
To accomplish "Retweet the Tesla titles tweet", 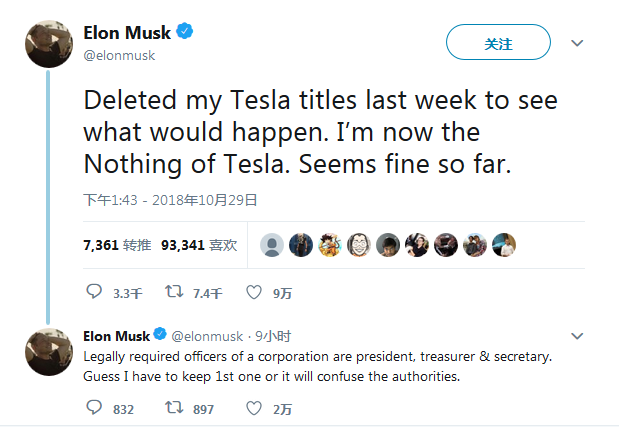I will pyautogui.click(x=174, y=292).
